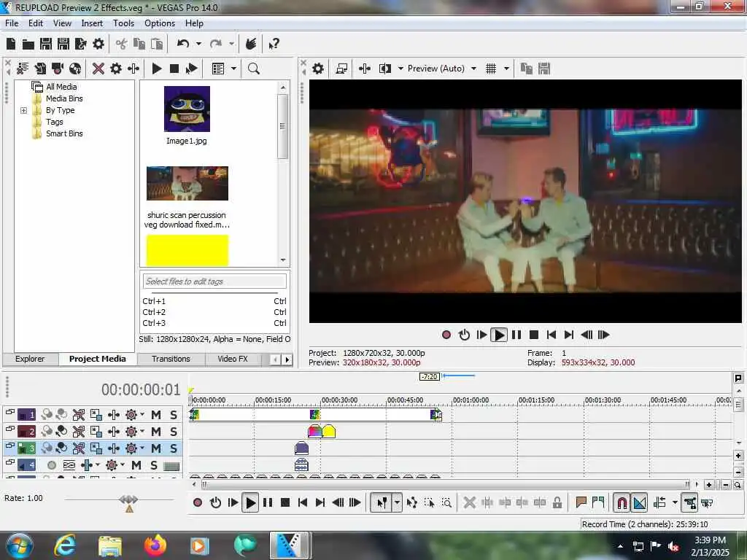
Task: Expand the By Type tree node
Action: pos(23,111)
